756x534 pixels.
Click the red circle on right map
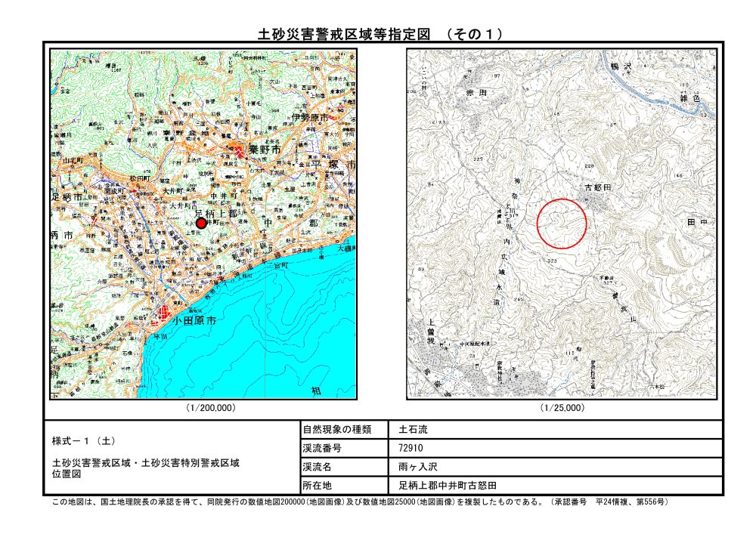click(x=562, y=223)
